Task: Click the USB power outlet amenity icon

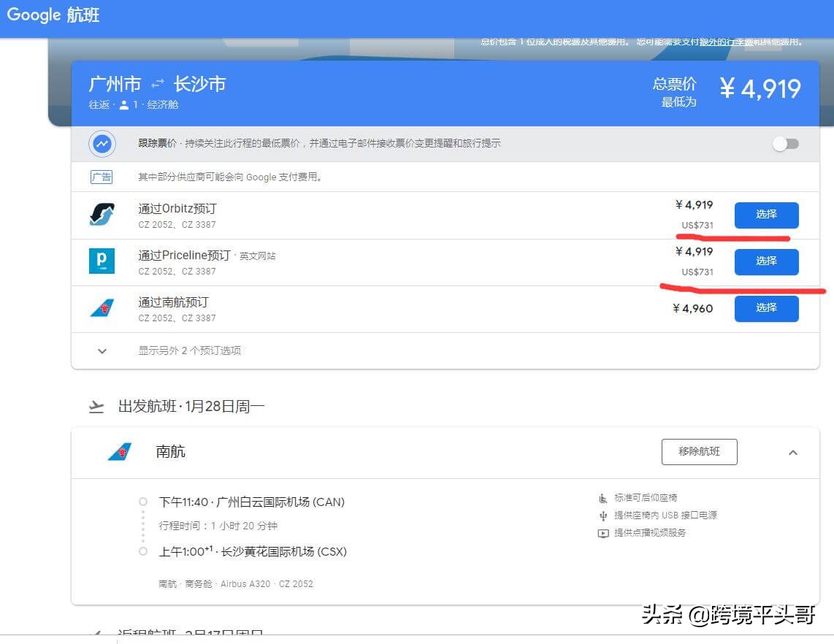Action: click(602, 515)
